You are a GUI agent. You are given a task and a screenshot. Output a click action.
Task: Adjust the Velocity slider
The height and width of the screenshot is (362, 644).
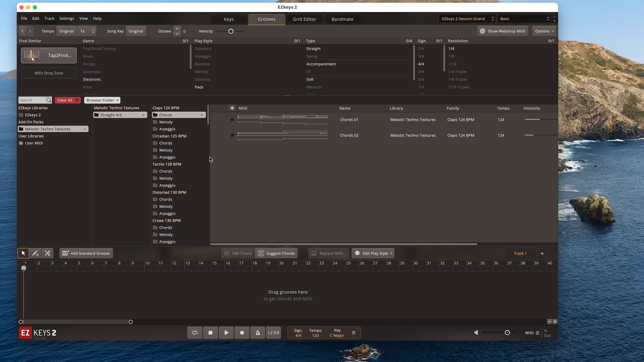231,31
